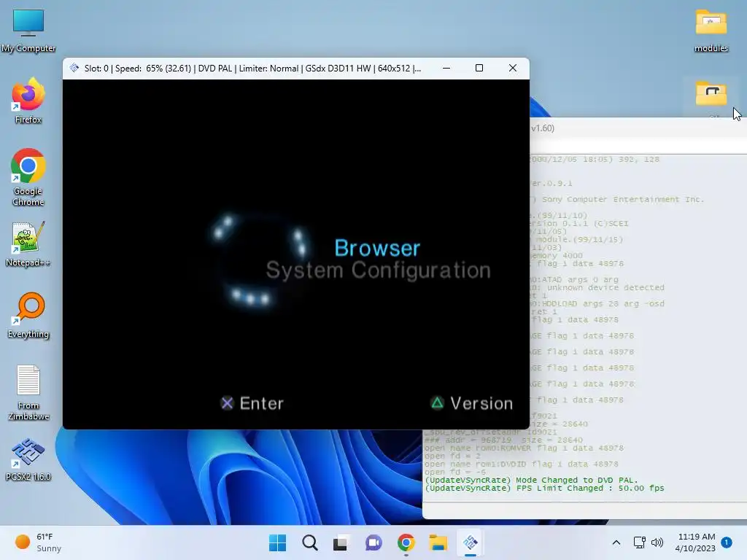Click the 'HDDLOAD args 28 arg -osd' console line
This screenshot has height=560, width=747.
(x=597, y=303)
